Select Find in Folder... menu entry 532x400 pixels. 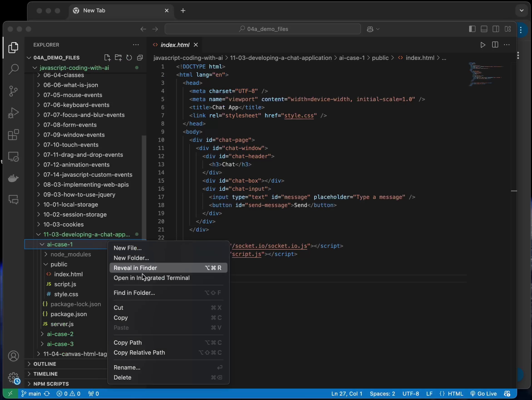(x=168, y=293)
